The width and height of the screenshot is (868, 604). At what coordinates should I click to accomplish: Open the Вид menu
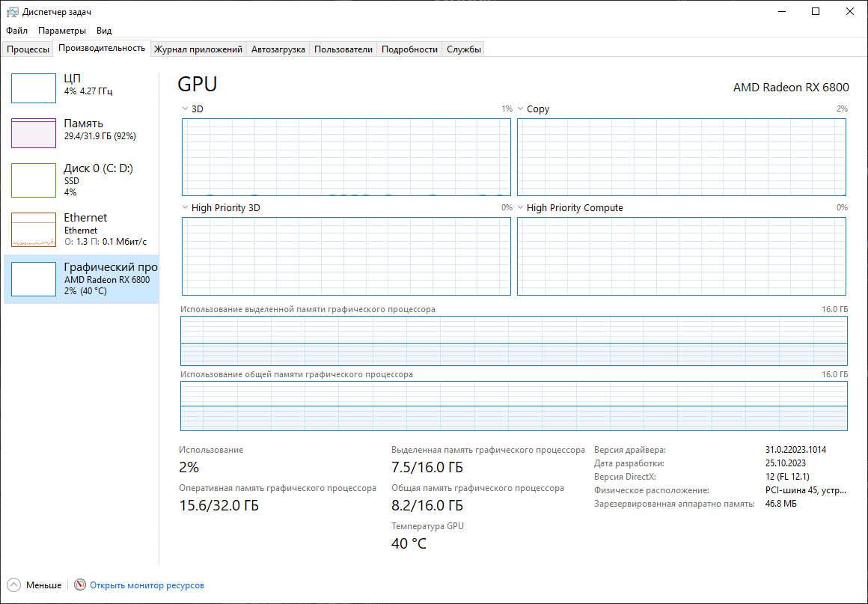point(104,31)
